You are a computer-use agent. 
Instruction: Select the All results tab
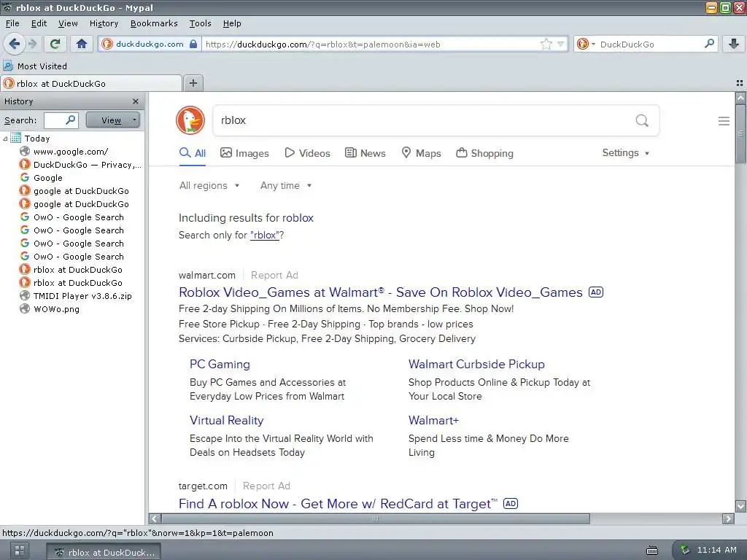click(x=193, y=153)
